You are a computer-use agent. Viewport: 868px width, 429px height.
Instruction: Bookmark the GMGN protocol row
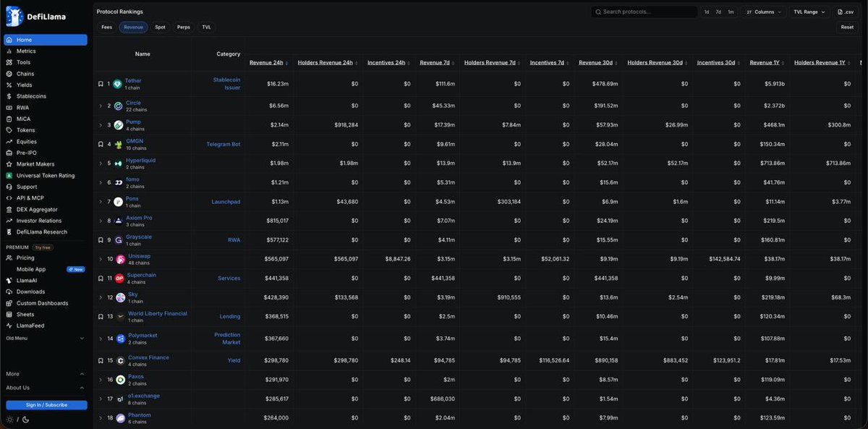[101, 145]
